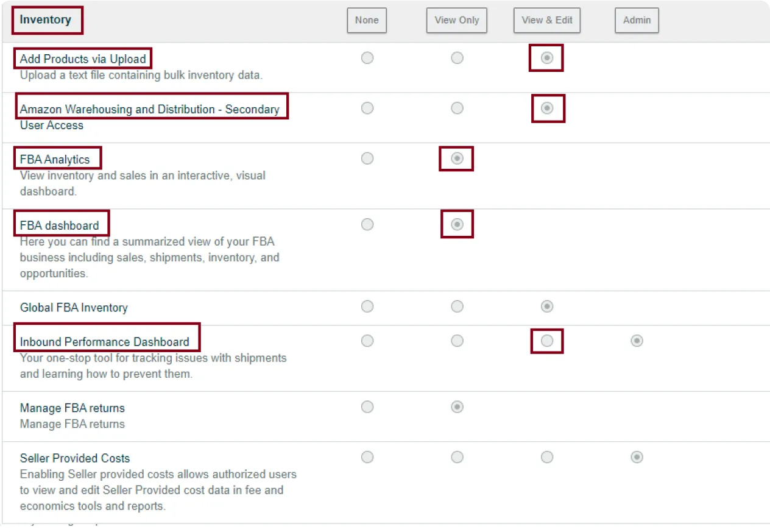Set Add Products via Upload to None

pyautogui.click(x=367, y=58)
